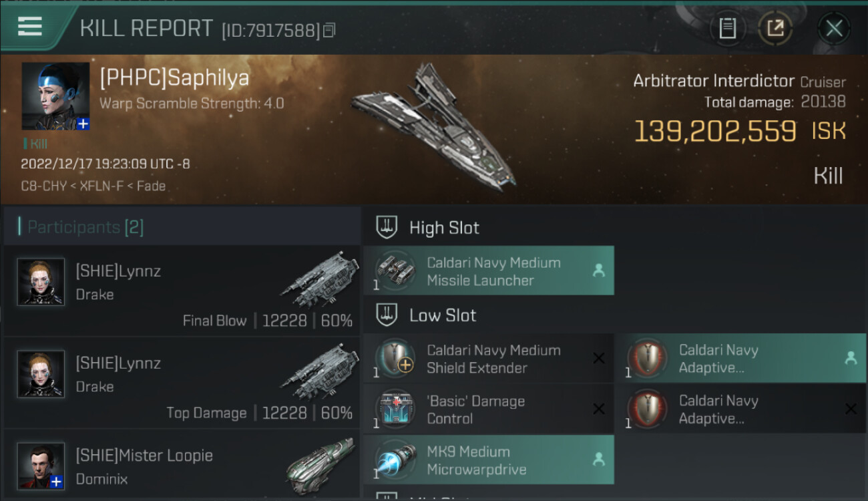This screenshot has height=501, width=868.
Task: Click the C8-CHY system location link
Action: (x=43, y=186)
